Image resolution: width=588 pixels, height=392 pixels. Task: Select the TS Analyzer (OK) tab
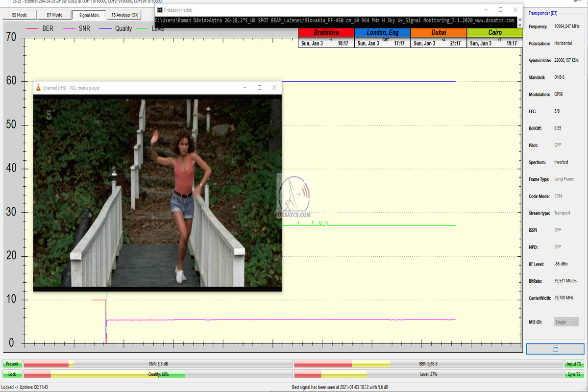[x=124, y=15]
